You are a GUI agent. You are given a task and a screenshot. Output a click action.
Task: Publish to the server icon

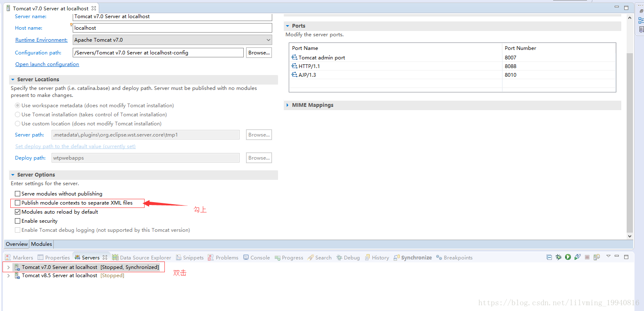(596, 257)
